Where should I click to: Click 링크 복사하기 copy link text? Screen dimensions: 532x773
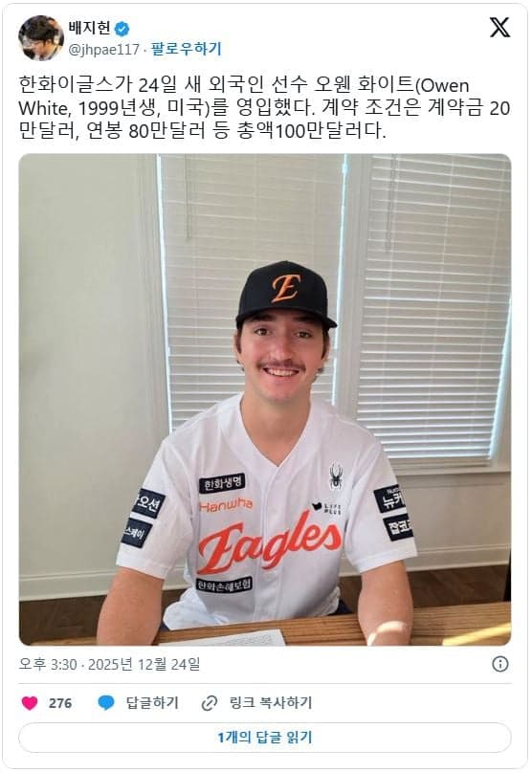[x=271, y=702]
